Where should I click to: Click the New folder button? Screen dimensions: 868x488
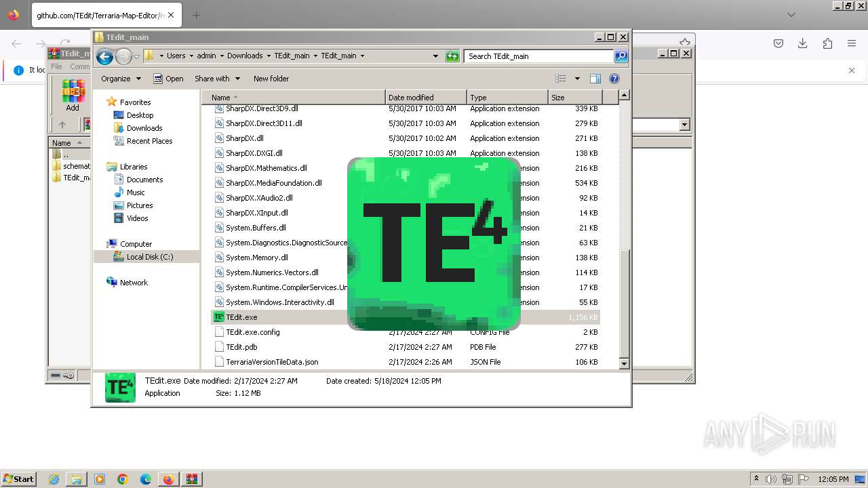click(271, 79)
